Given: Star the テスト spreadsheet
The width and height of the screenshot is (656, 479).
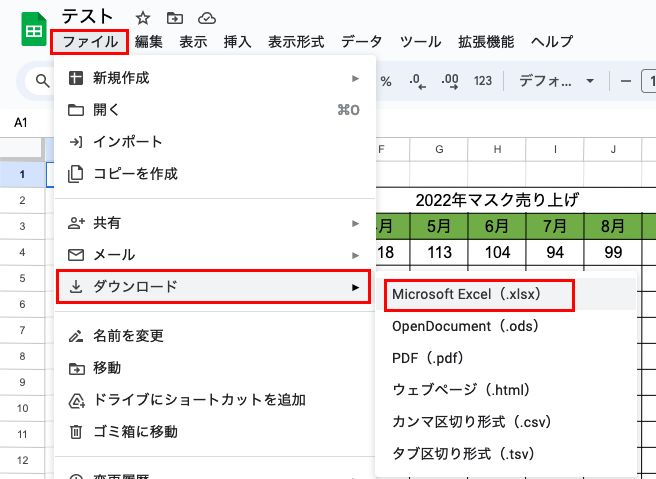Looking at the screenshot, I should (x=143, y=18).
